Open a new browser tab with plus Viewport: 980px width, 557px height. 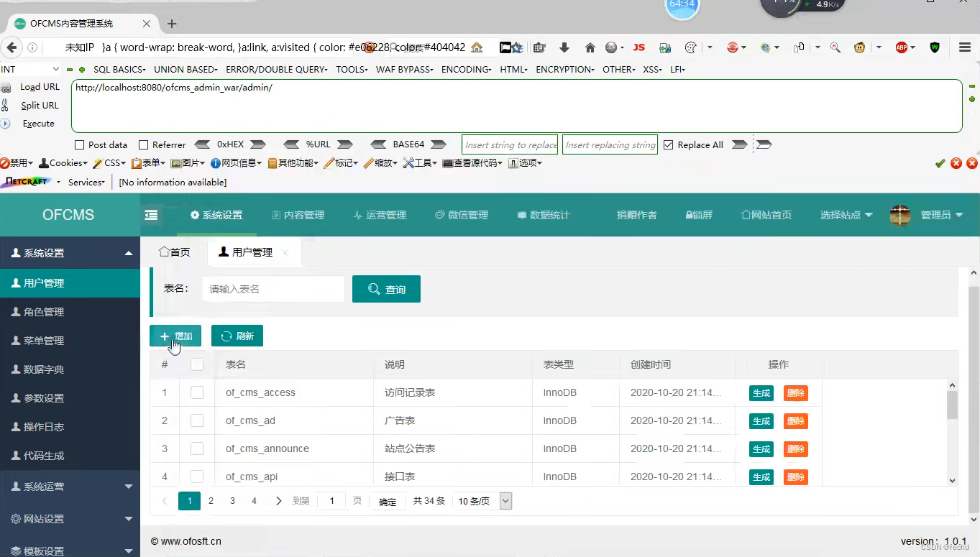click(172, 24)
